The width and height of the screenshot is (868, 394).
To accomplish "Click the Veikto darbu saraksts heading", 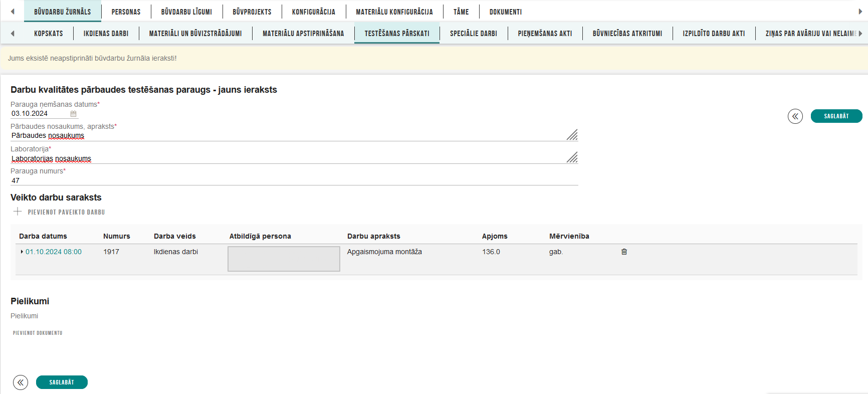I will pos(56,198).
